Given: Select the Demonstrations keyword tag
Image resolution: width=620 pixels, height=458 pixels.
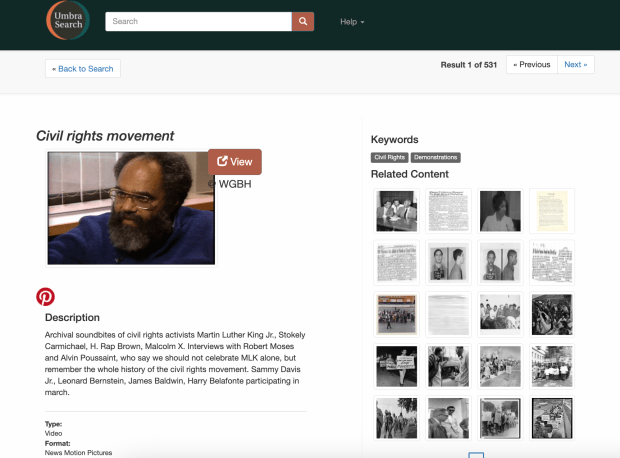Looking at the screenshot, I should [x=435, y=157].
